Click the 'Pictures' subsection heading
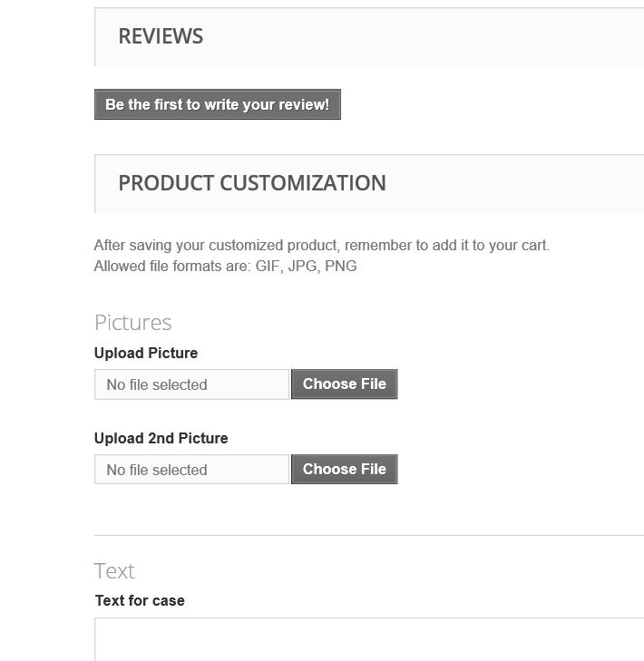Image resolution: width=644 pixels, height=661 pixels. point(132,323)
